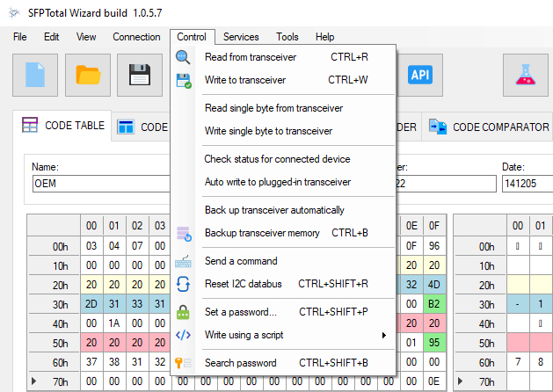Open the File menu
This screenshot has height=392, width=553.
coord(19,37)
